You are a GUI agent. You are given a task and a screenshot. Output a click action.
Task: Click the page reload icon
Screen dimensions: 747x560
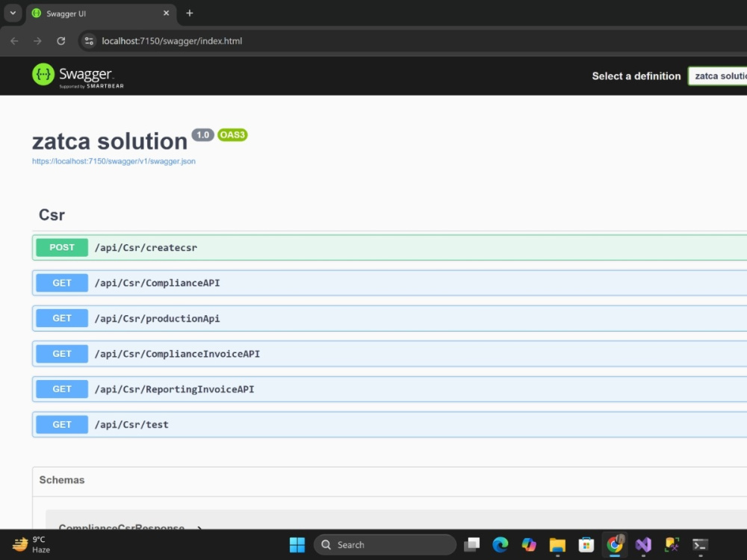(x=61, y=41)
